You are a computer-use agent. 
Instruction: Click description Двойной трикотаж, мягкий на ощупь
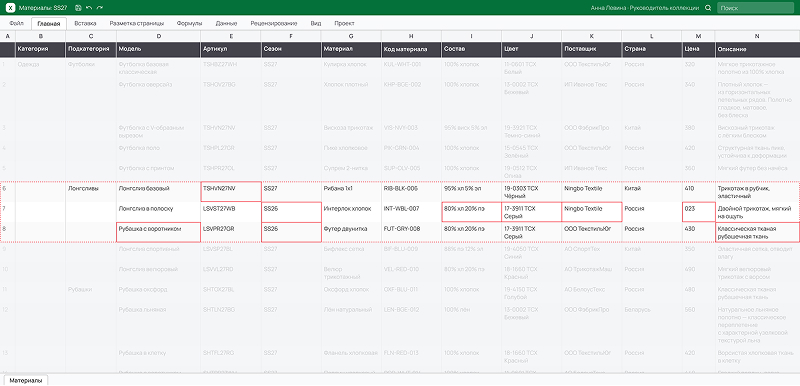pyautogui.click(x=757, y=212)
